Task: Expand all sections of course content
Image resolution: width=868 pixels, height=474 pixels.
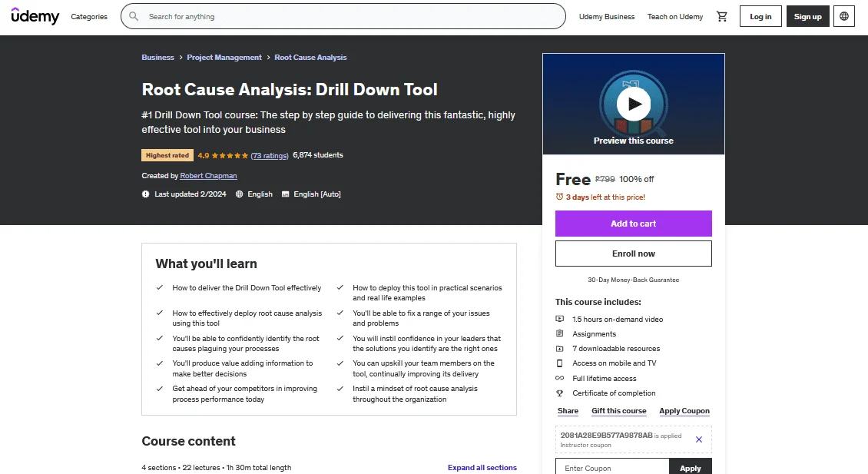Action: pyautogui.click(x=482, y=467)
